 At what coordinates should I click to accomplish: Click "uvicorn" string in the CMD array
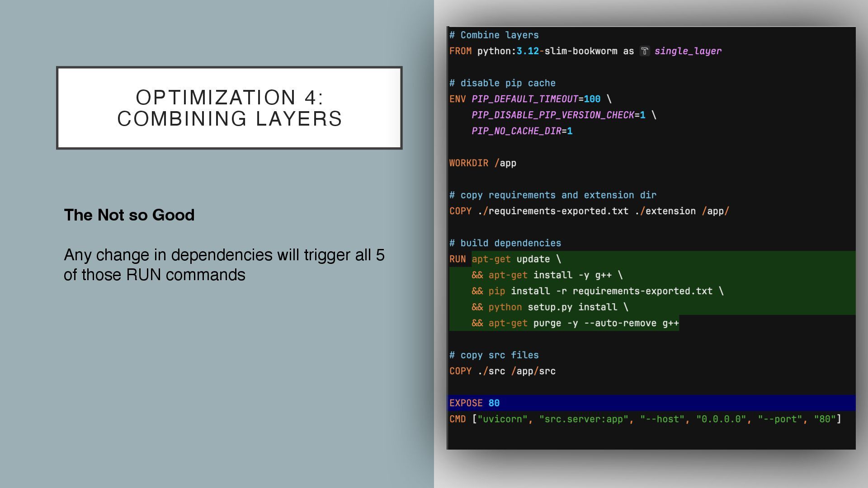point(502,419)
